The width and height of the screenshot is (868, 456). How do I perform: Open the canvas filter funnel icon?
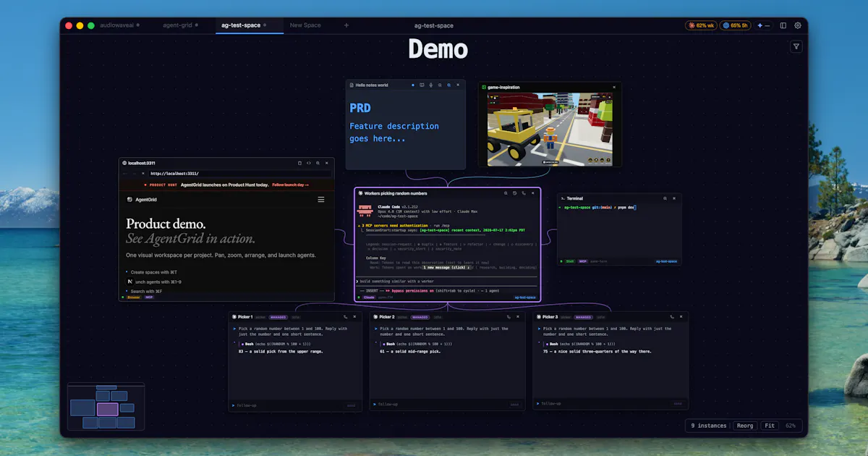tap(796, 46)
